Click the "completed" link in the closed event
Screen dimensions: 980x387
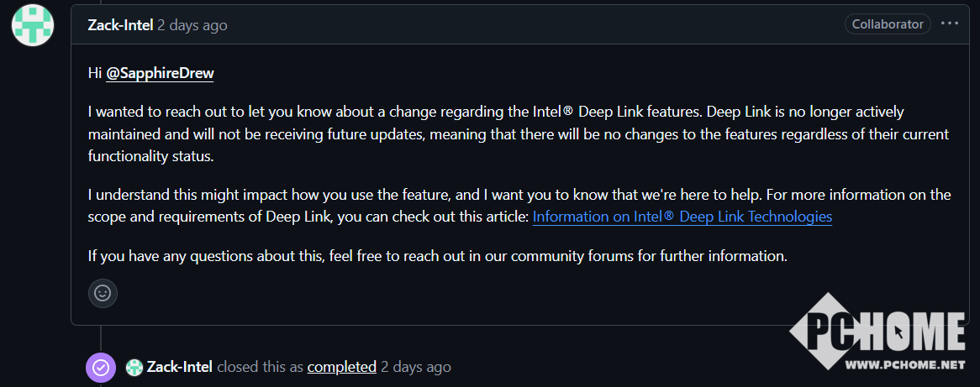pyautogui.click(x=341, y=367)
